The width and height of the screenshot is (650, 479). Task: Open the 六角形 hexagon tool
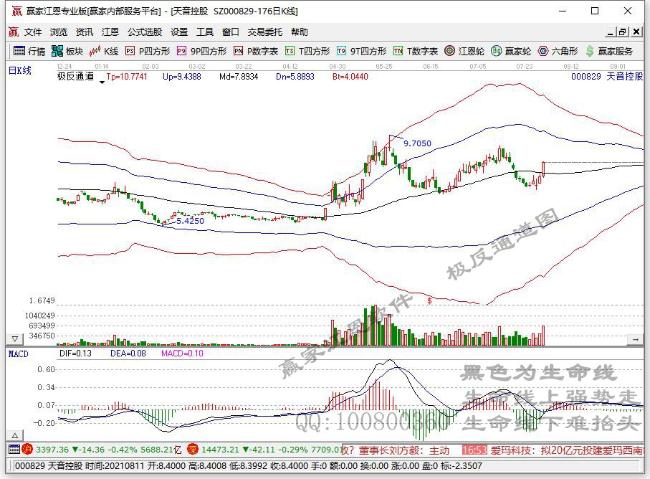[558, 51]
